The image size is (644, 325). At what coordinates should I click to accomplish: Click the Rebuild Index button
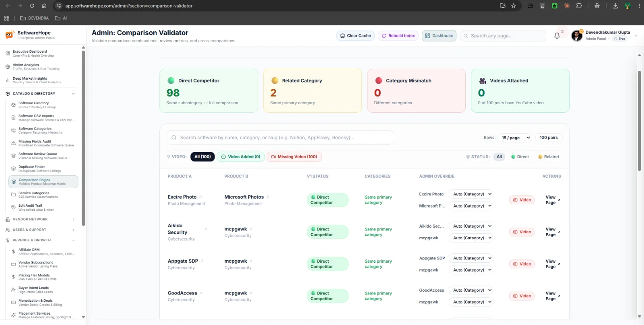(398, 36)
